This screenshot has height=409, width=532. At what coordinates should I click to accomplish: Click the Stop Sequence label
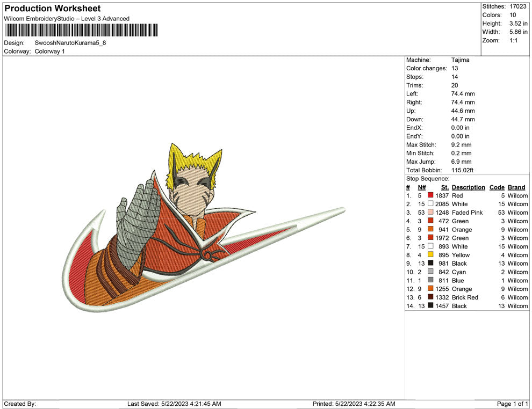(428, 179)
